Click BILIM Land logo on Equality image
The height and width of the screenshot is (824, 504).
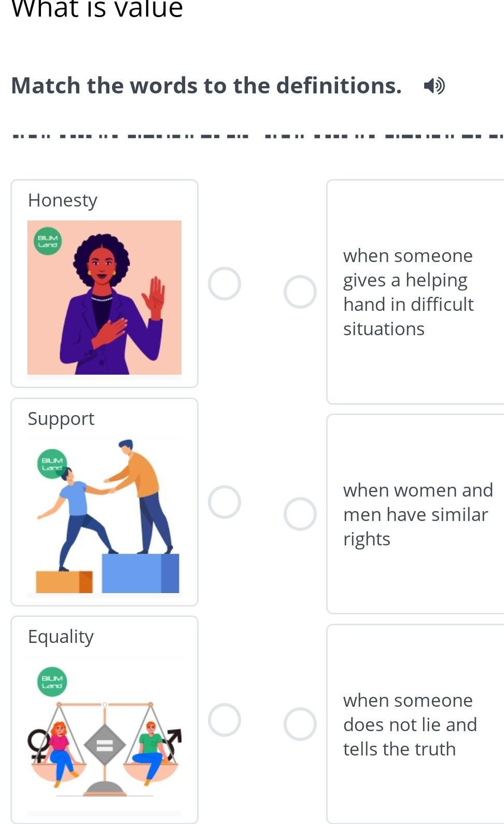(x=52, y=681)
